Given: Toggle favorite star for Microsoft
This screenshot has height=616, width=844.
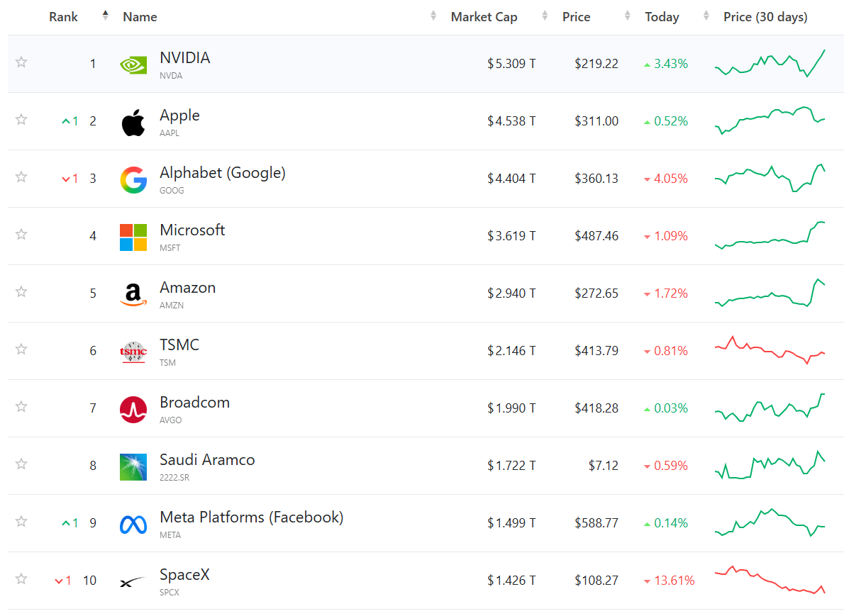Looking at the screenshot, I should click(21, 234).
